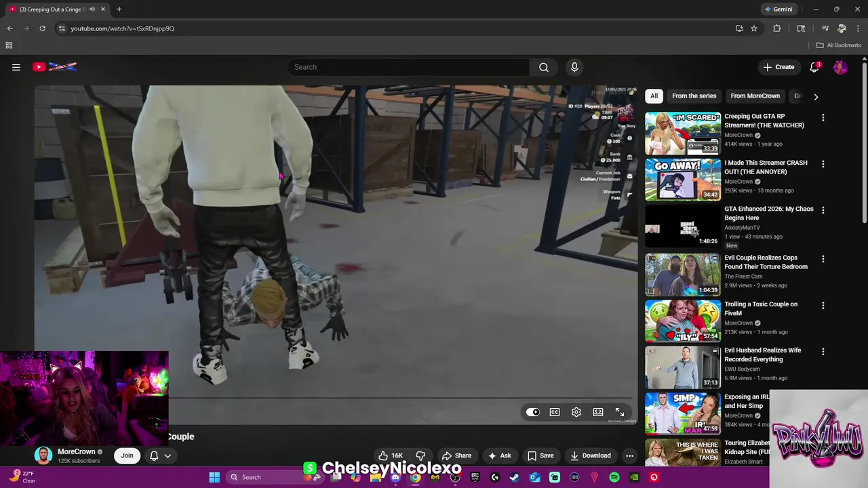Dislike the video
868x488 pixels.
click(420, 455)
